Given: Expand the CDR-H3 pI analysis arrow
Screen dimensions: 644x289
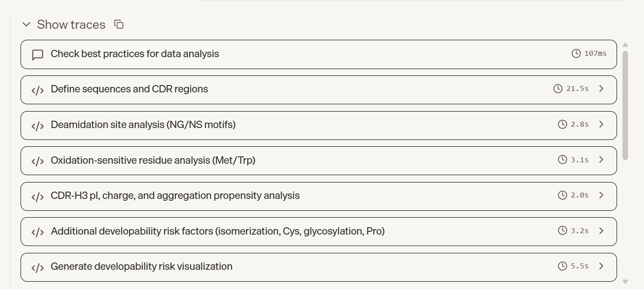Looking at the screenshot, I should (601, 195).
